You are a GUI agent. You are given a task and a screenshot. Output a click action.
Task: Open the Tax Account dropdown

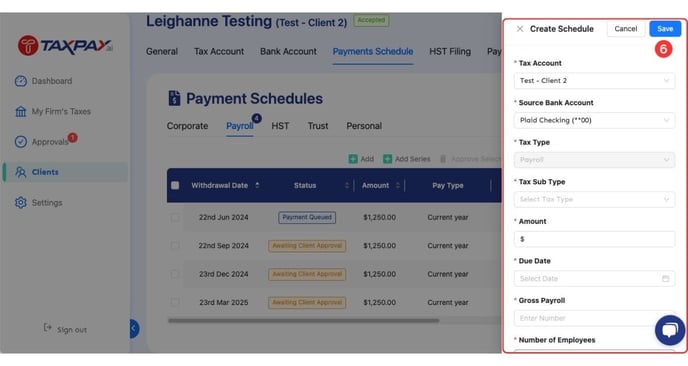click(594, 81)
